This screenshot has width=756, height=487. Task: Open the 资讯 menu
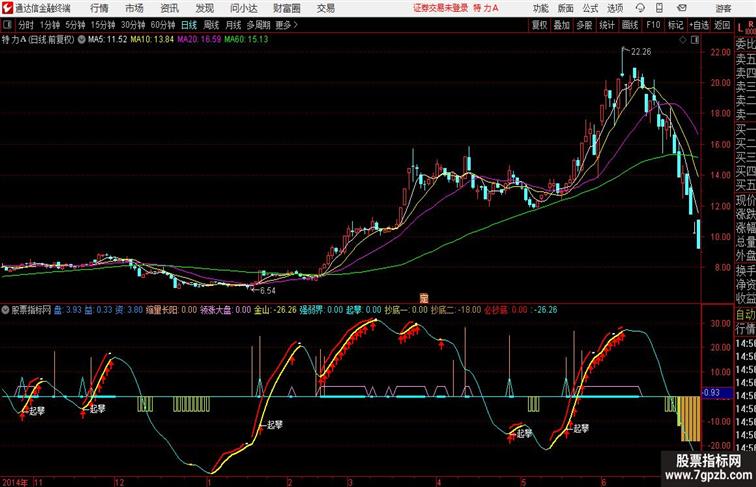169,8
